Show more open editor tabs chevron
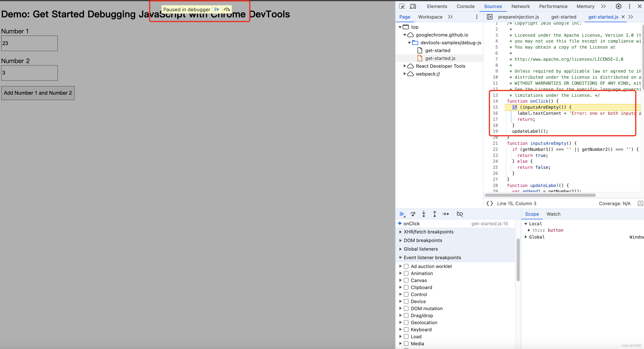 click(x=631, y=17)
